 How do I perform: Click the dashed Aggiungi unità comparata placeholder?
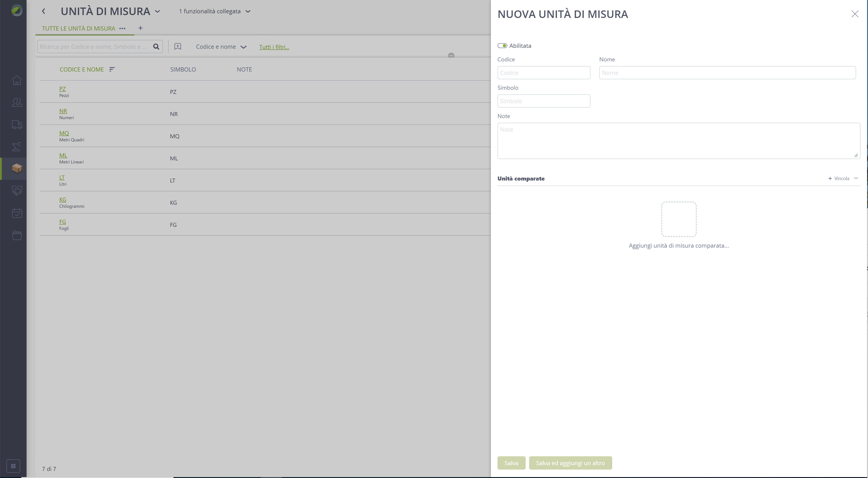679,219
